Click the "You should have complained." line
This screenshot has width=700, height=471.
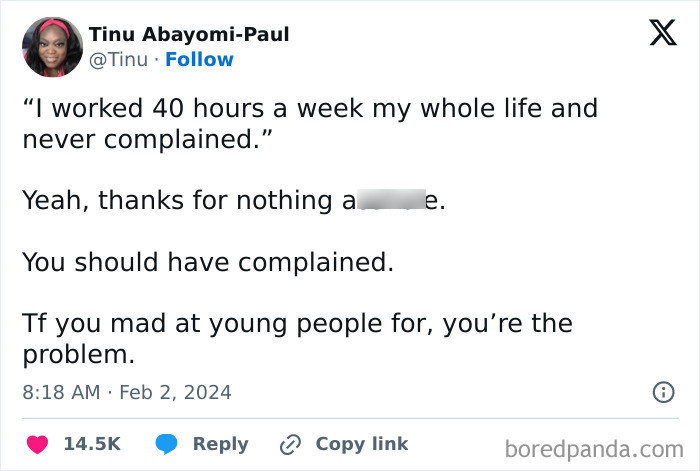208,262
